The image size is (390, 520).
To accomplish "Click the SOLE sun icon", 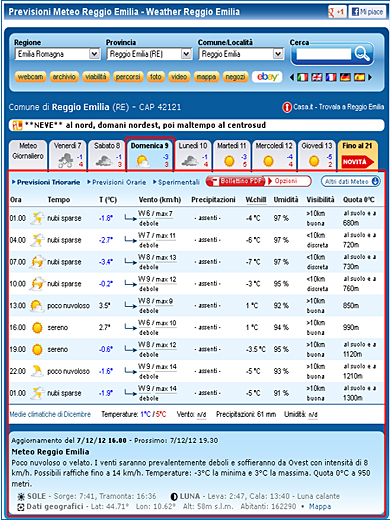I will pyautogui.click(x=21, y=497).
